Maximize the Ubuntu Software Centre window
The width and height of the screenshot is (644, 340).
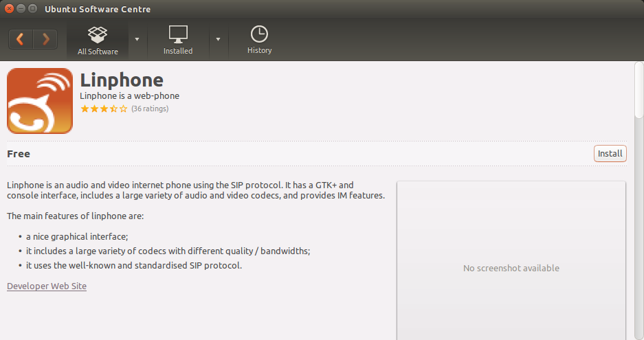coord(33,9)
